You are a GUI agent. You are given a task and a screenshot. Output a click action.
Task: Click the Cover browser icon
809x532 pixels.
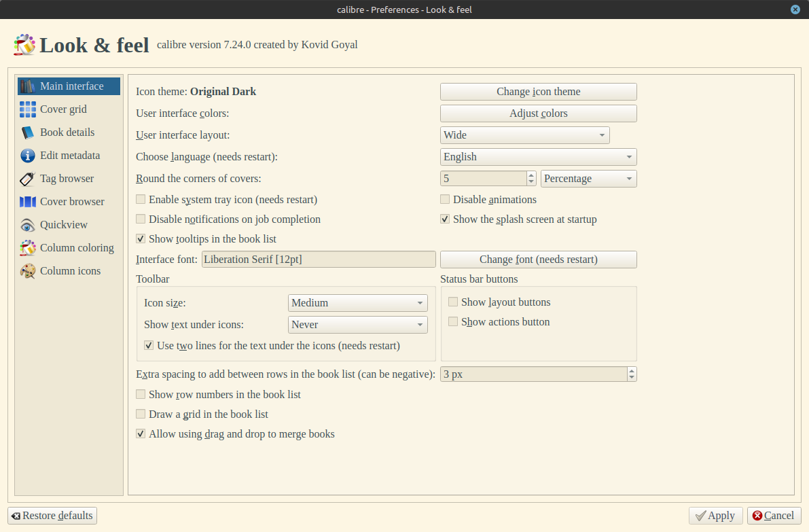28,202
